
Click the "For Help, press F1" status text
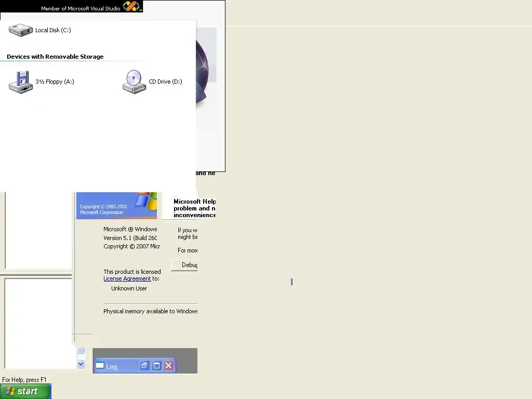click(24, 380)
